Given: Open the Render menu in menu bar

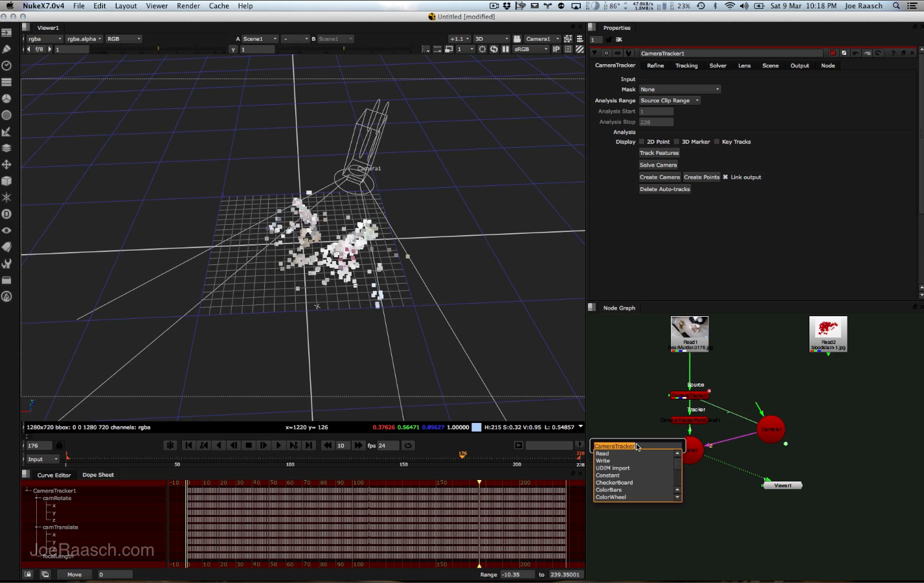Looking at the screenshot, I should [x=188, y=6].
